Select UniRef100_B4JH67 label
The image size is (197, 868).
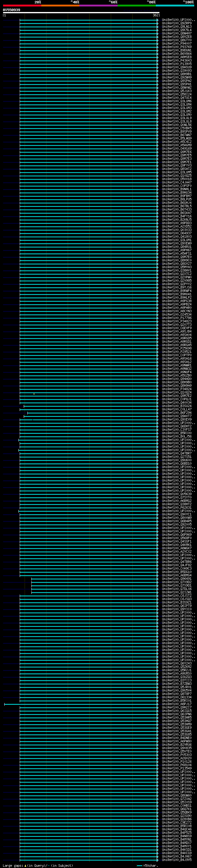tap(176, 857)
